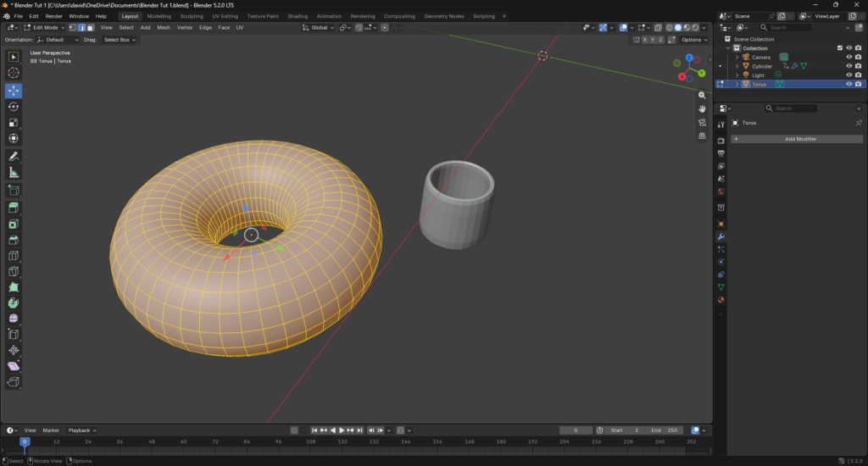Expand the Cylinder tree item
Viewport: 868px width, 466px height.
point(737,66)
